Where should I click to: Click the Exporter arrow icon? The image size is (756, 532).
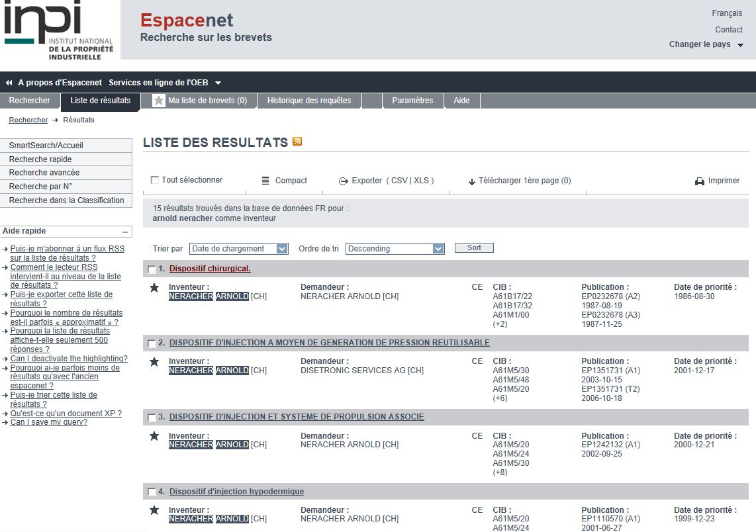point(344,181)
